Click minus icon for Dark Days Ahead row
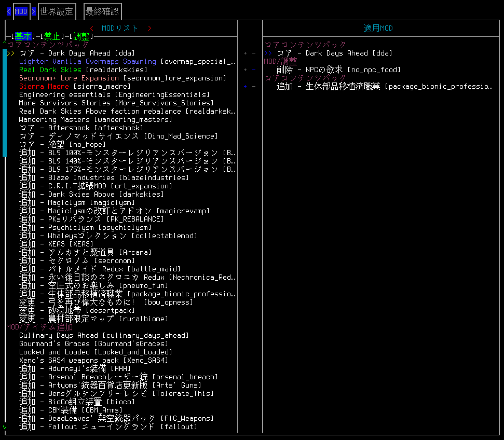 click(254, 53)
